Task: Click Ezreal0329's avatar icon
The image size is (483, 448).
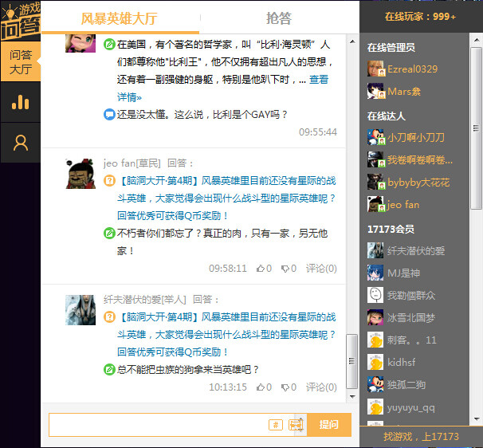Action: point(376,69)
